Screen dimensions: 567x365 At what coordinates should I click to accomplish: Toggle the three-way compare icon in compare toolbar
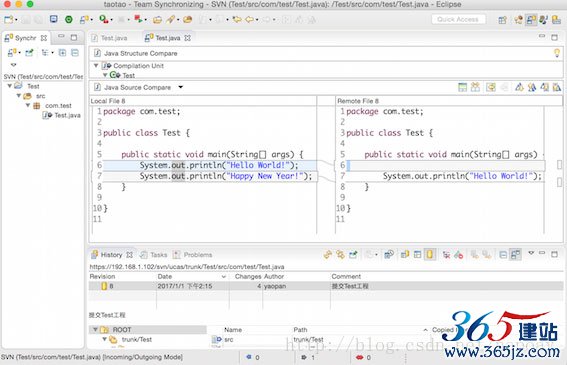click(x=475, y=87)
